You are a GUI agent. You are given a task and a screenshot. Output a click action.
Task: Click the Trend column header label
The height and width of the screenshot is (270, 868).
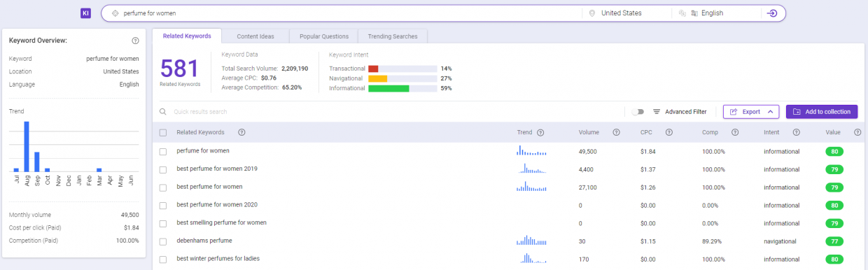pyautogui.click(x=524, y=132)
